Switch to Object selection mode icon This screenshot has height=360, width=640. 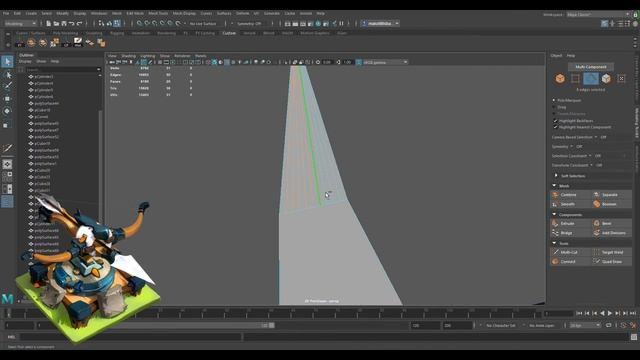point(560,78)
